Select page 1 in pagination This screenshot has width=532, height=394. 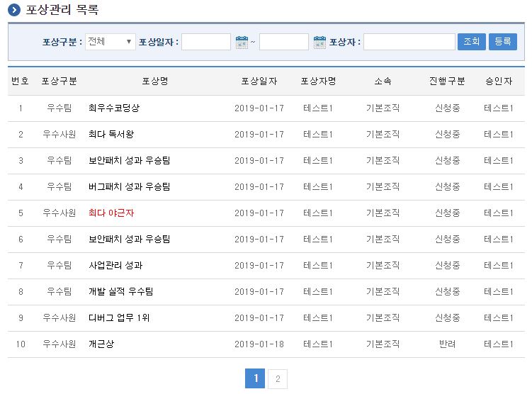tap(255, 379)
